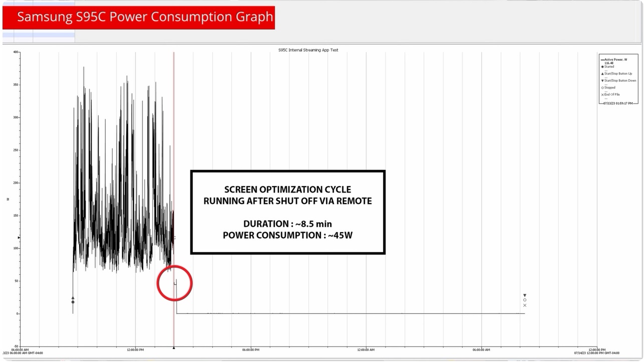Select the 'Start/Stop Button Up' legend entry
644x362 pixels.
tap(616, 74)
